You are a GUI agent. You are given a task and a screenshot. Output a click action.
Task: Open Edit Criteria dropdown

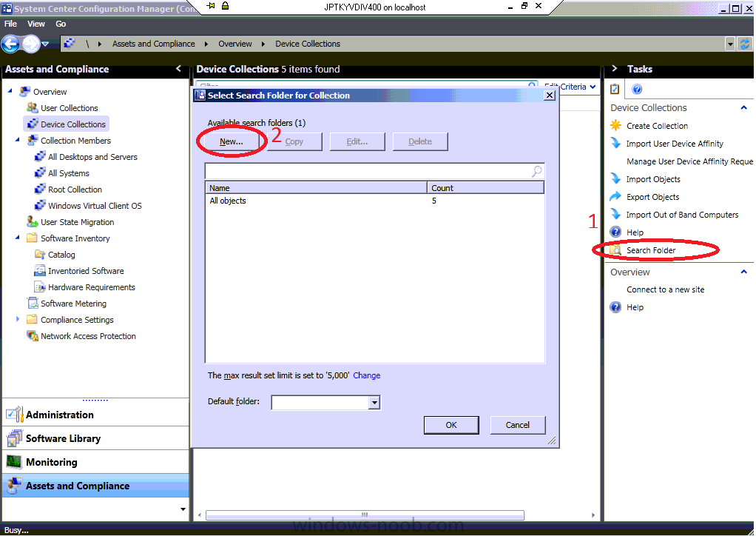(570, 87)
